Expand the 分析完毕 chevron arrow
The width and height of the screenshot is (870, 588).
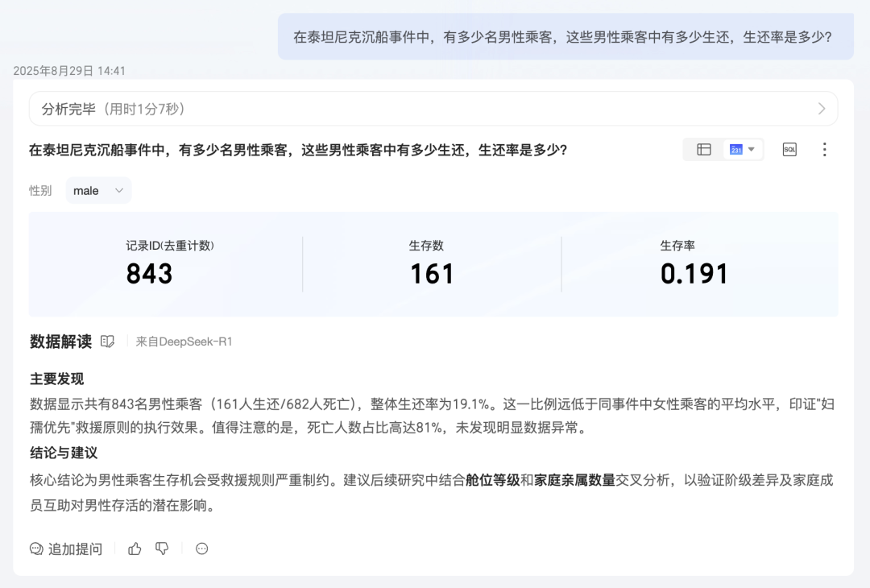tap(822, 109)
